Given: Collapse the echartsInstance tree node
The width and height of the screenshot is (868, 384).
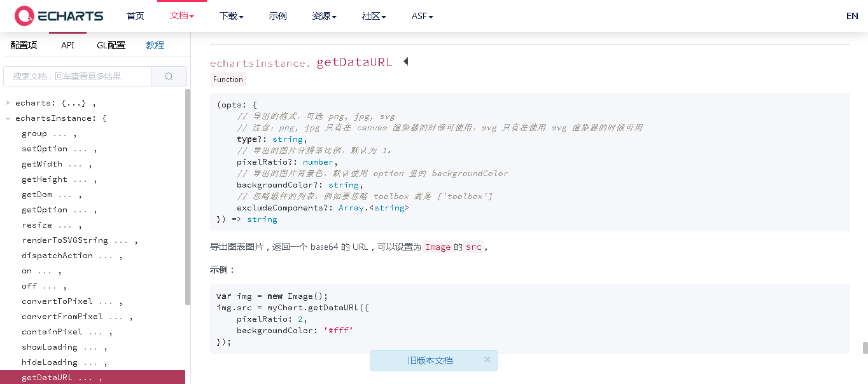Looking at the screenshot, I should click(x=8, y=118).
